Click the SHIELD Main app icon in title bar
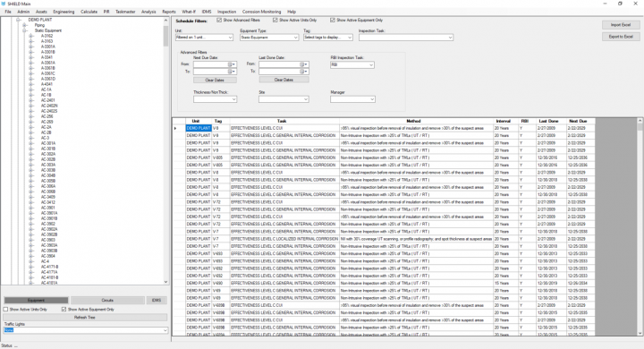Viewport: 644px width, 349px height. tap(4, 4)
